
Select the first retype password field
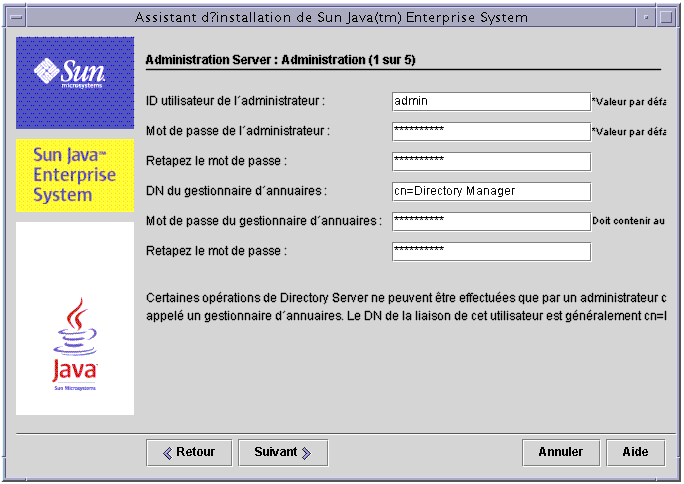point(491,162)
